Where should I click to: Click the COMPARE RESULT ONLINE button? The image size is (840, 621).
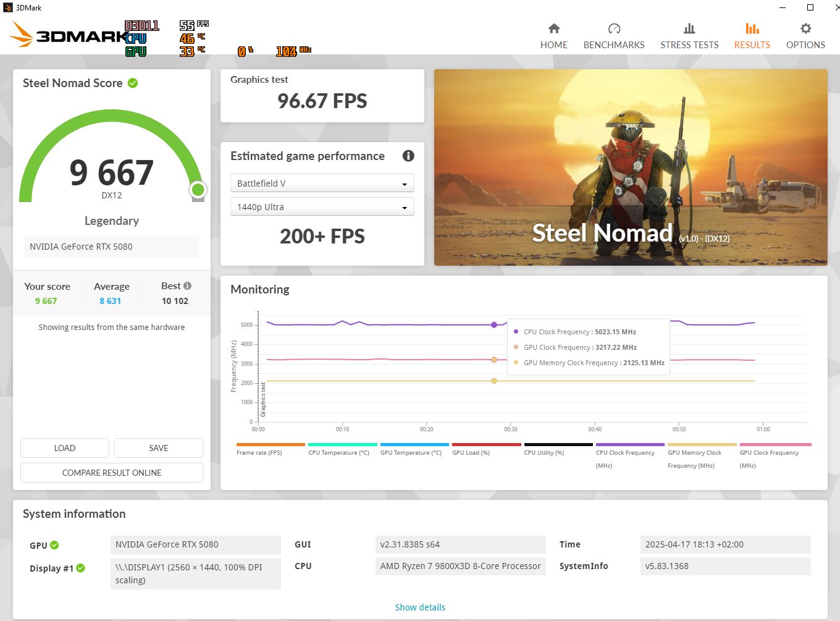click(112, 472)
